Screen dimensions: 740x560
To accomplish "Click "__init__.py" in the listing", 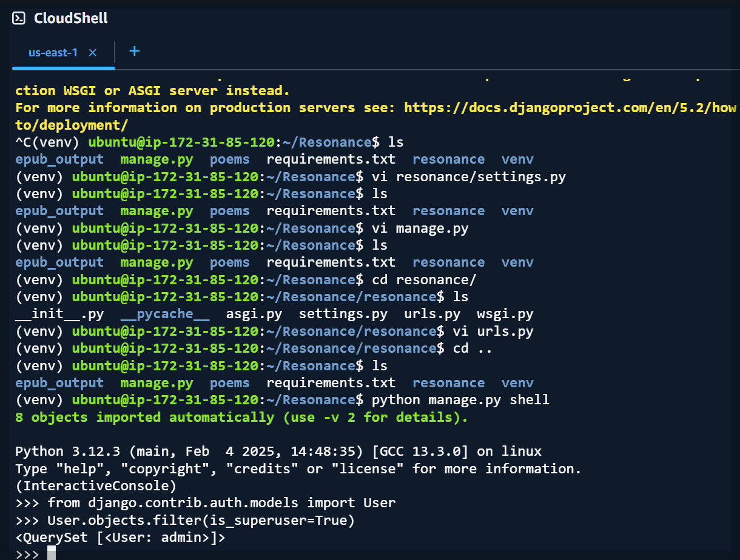I will coord(59,314).
